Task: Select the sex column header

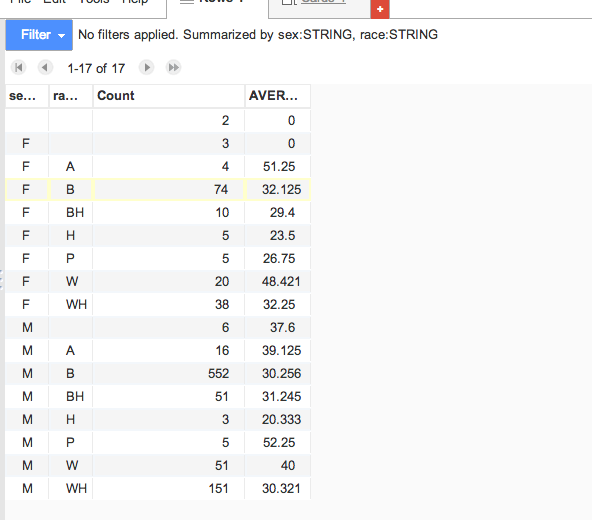Action: (26, 96)
